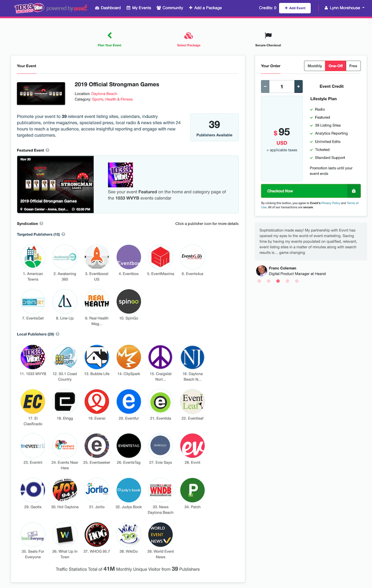Go to the Community menu item
Viewport: 372px width, 588px height.
pyautogui.click(x=170, y=8)
